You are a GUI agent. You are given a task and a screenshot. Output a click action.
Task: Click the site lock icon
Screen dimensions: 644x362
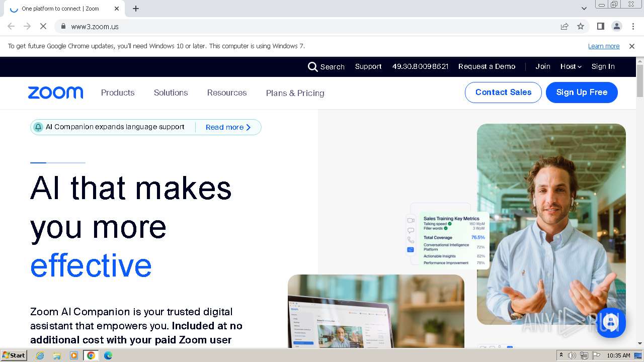point(63,26)
